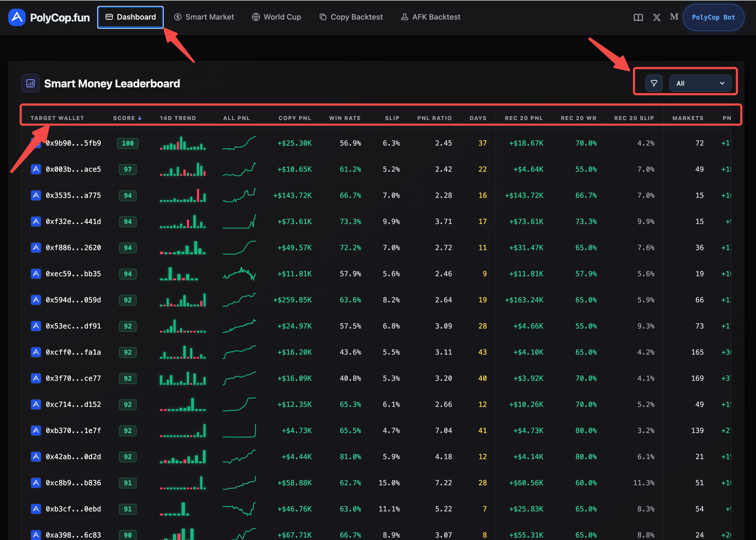Sort by COPY PNL column header
Viewport: 756px width, 540px height.
click(x=295, y=118)
